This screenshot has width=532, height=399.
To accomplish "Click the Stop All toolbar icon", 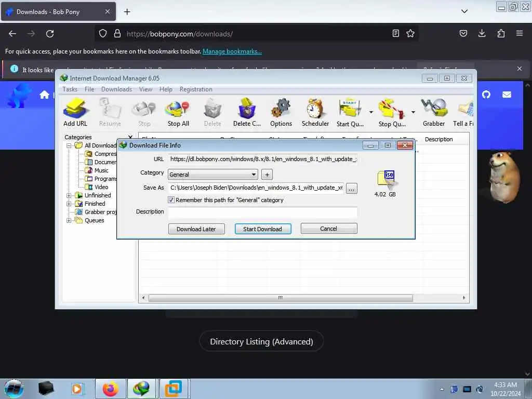I will point(178,113).
